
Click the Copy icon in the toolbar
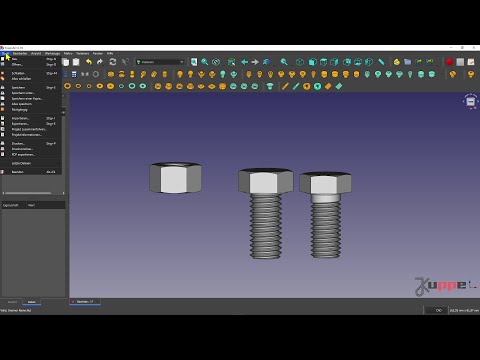tap(66, 62)
